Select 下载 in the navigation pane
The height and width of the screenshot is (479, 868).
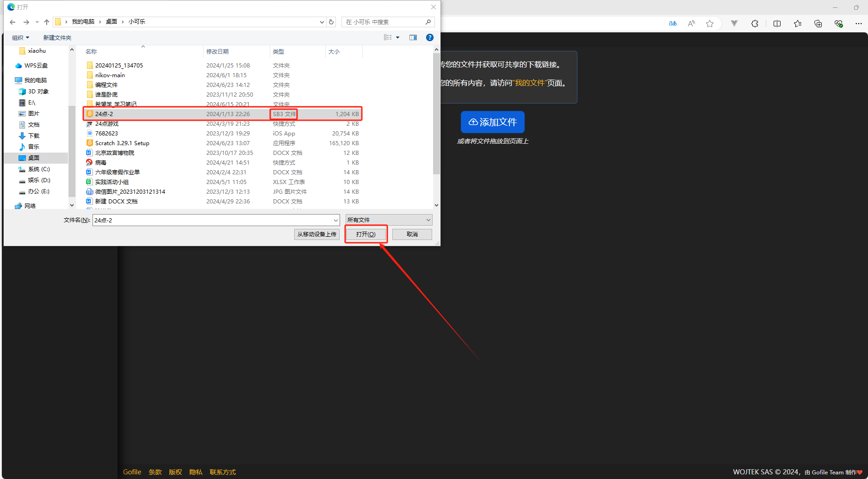[34, 135]
